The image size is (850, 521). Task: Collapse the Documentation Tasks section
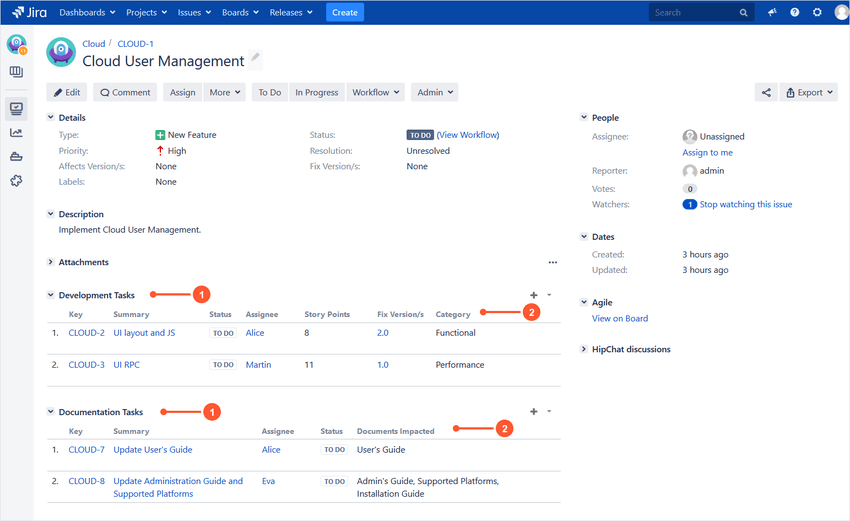[x=50, y=412]
